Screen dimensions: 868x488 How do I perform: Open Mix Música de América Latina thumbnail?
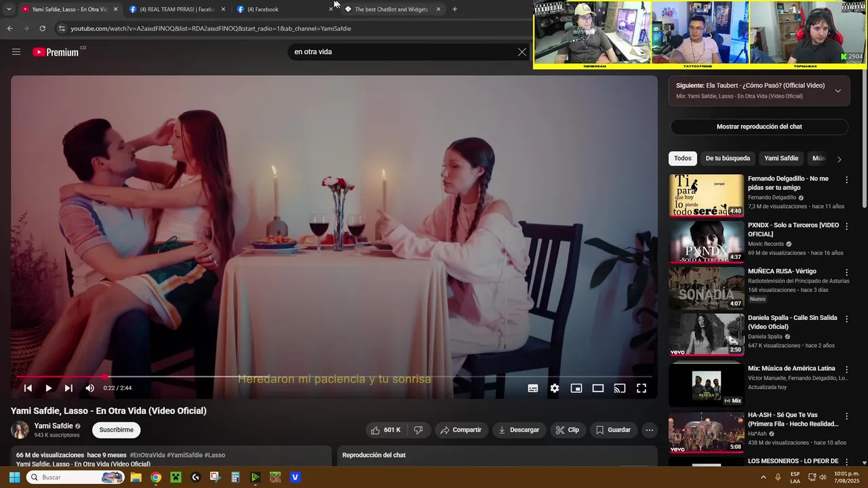click(x=706, y=384)
